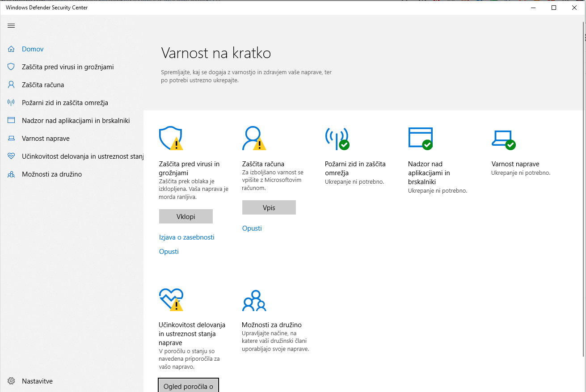Click the Varnost naprave tile title
Viewport: 586px width, 392px height.
[515, 164]
